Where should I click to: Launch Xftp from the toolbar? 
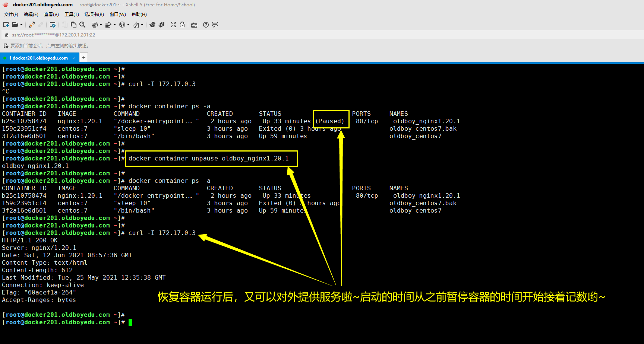point(161,25)
